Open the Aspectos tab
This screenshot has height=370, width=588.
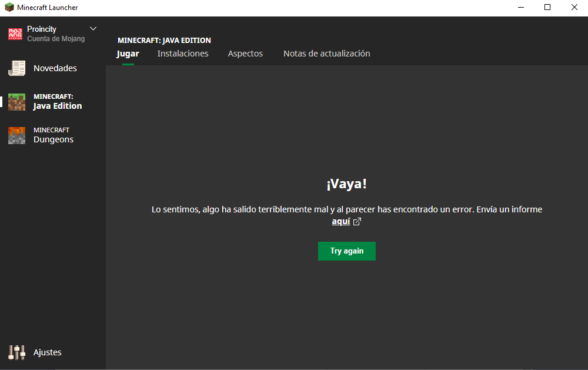click(245, 54)
